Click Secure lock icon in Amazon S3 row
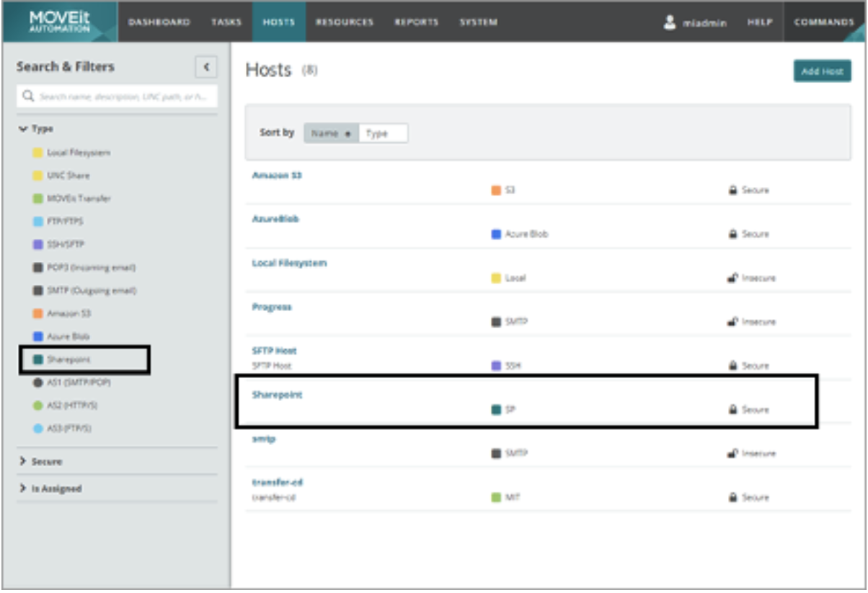The height and width of the screenshot is (593, 868). (x=733, y=190)
